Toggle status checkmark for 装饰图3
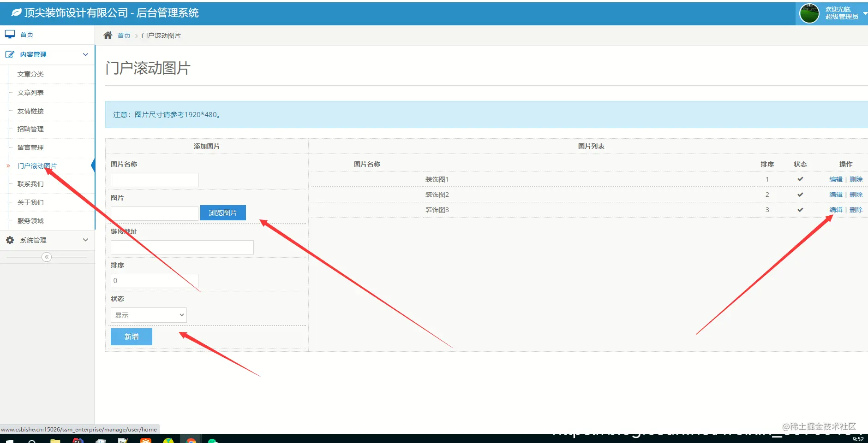The width and height of the screenshot is (868, 443). 800,210
